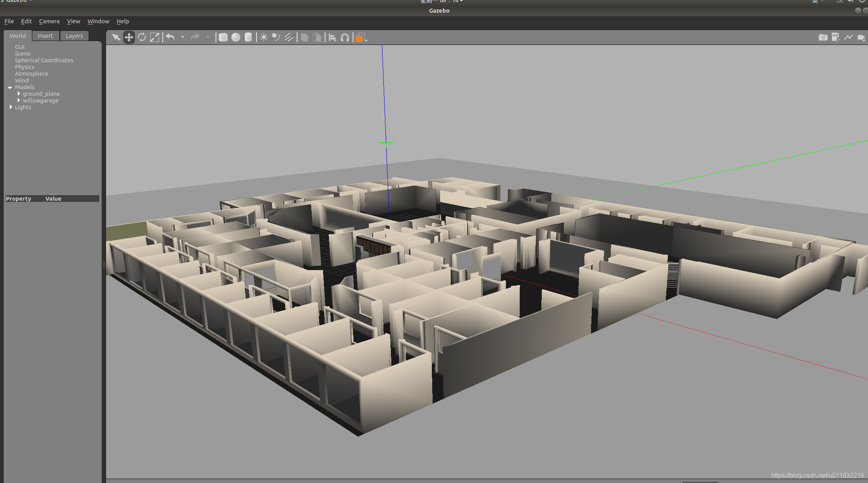Paste the copied entity
The height and width of the screenshot is (483, 868).
(317, 37)
